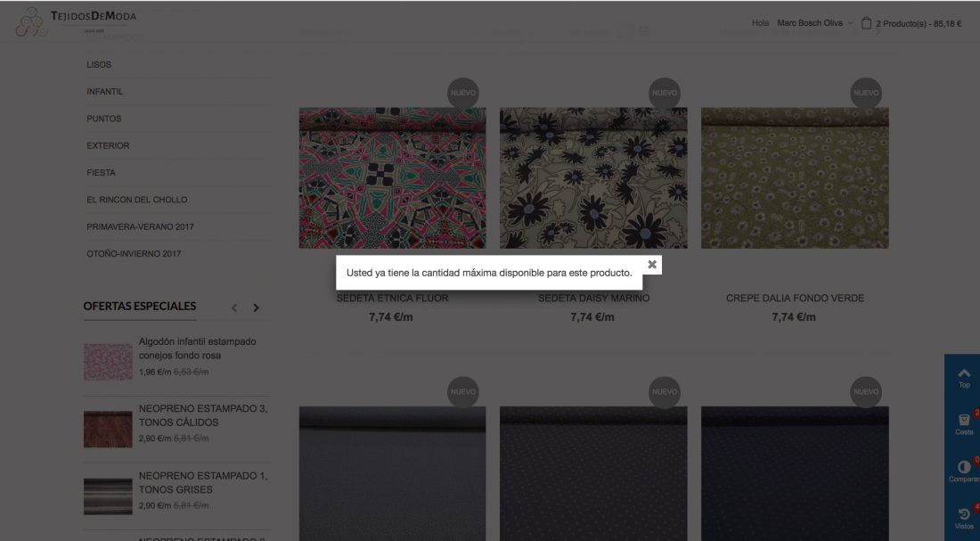Screen dimensions: 980x541
Task: Open the Crepe Dalia Fondo Verde image
Action: point(795,178)
